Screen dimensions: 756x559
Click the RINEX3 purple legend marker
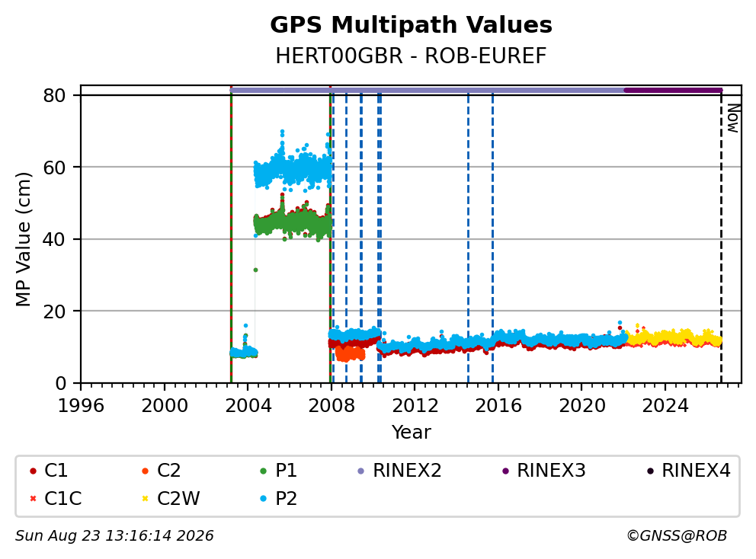505,471
